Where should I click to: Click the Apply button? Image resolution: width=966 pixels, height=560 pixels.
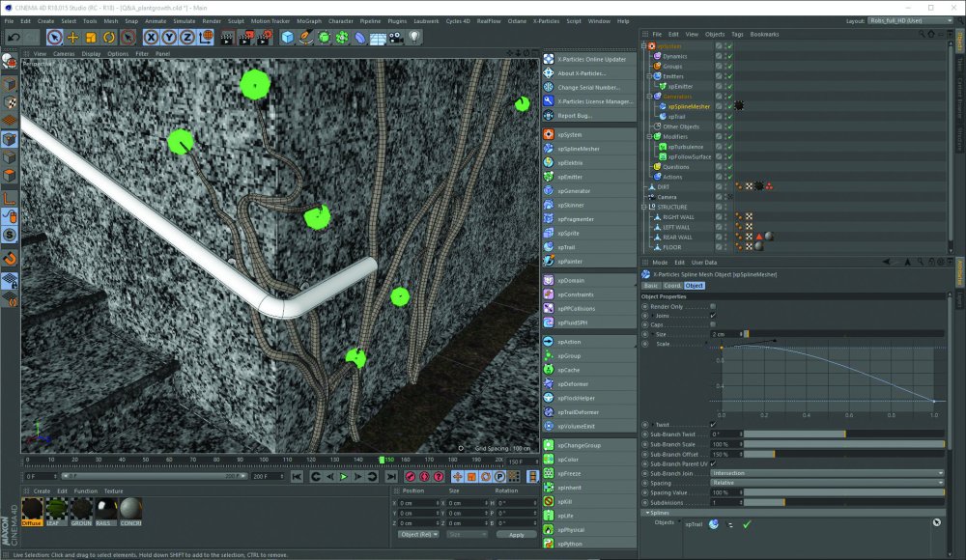tap(516, 535)
